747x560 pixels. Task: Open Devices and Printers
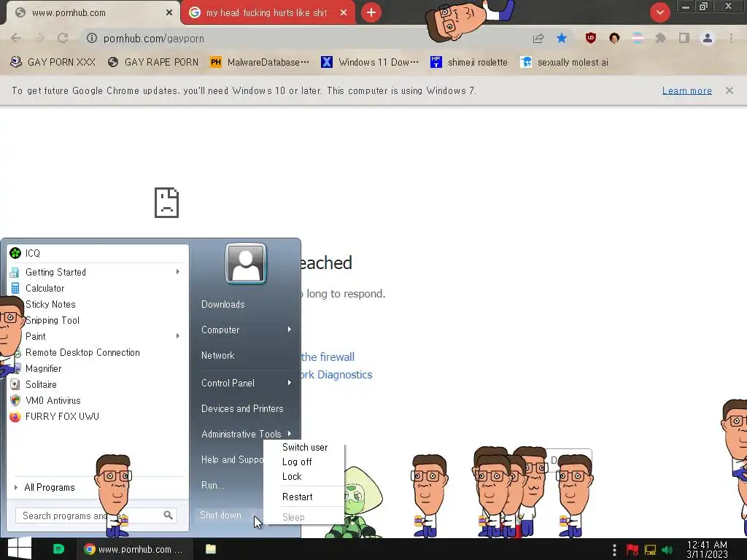[242, 408]
